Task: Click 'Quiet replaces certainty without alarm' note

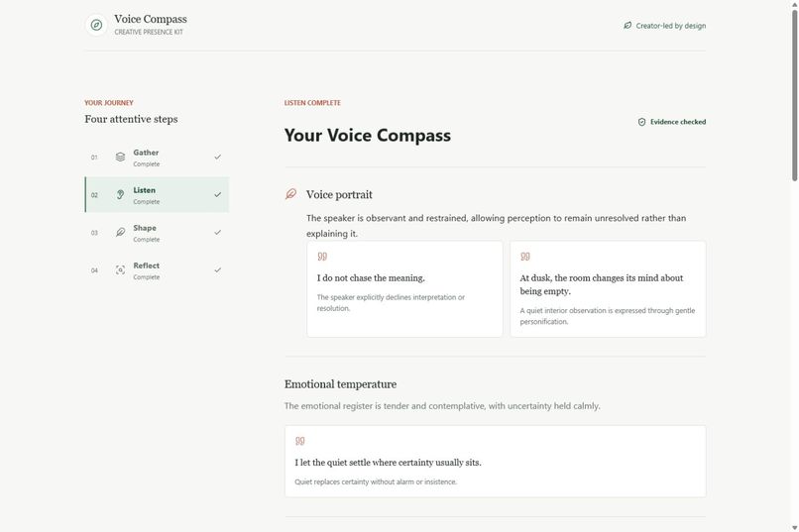Action: coord(376,481)
